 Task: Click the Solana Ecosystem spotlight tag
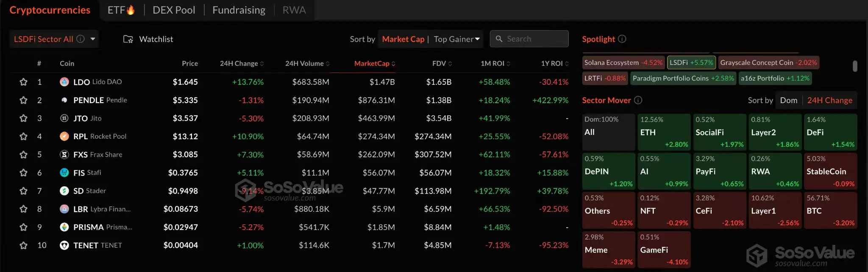click(x=623, y=62)
